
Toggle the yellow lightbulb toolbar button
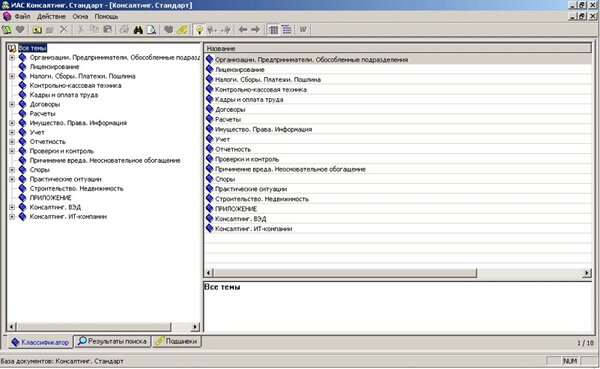[x=199, y=29]
